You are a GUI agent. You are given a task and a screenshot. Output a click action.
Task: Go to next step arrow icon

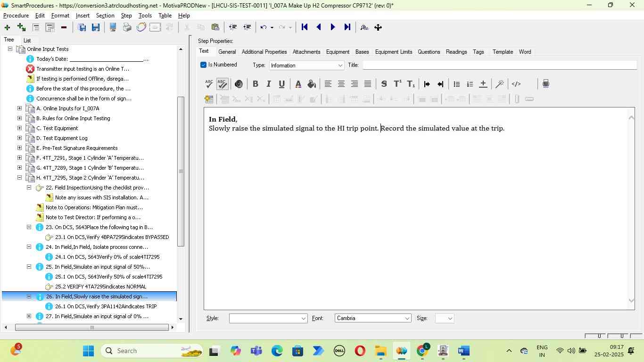pyautogui.click(x=333, y=27)
